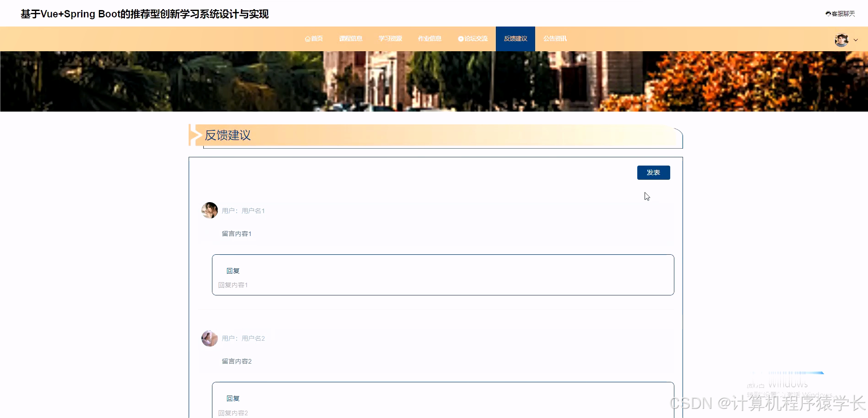Open 学习资源 menu item
Screen dimensions: 868x418
[x=390, y=39]
